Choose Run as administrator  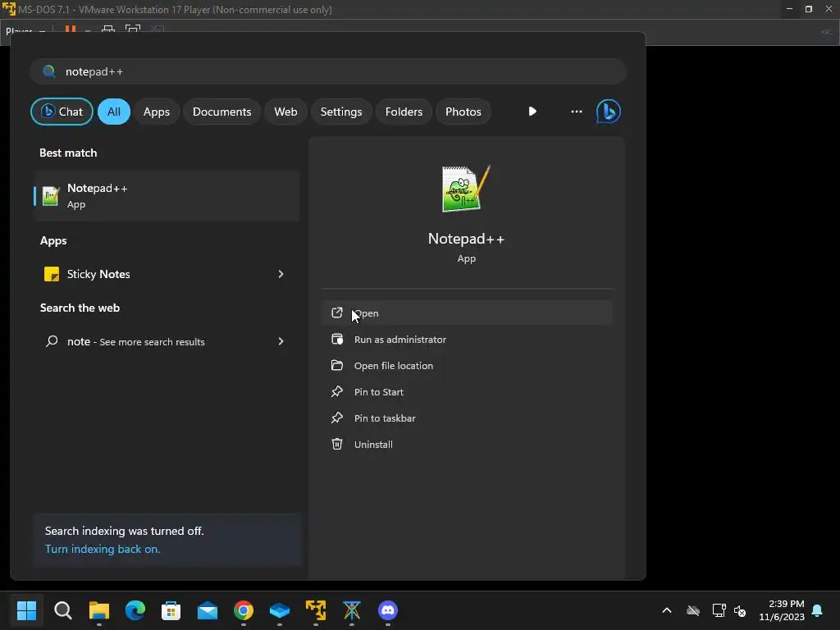(x=467, y=339)
